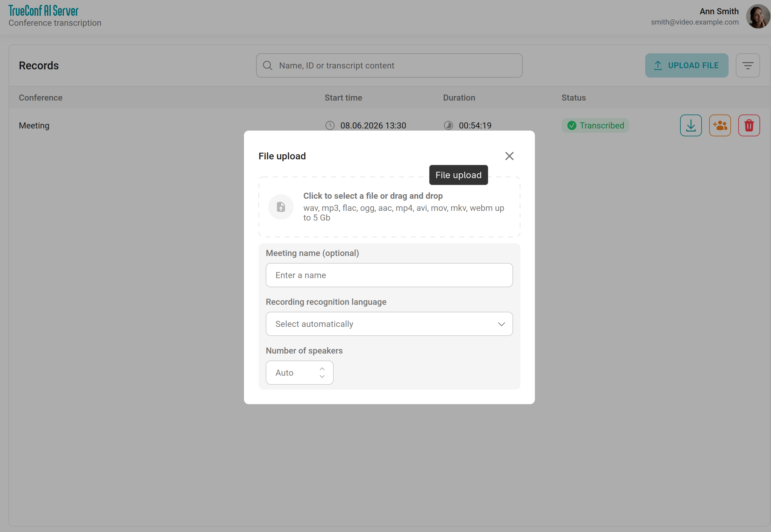Download the Meeting record
Screen dimensions: 771x532
coord(691,125)
